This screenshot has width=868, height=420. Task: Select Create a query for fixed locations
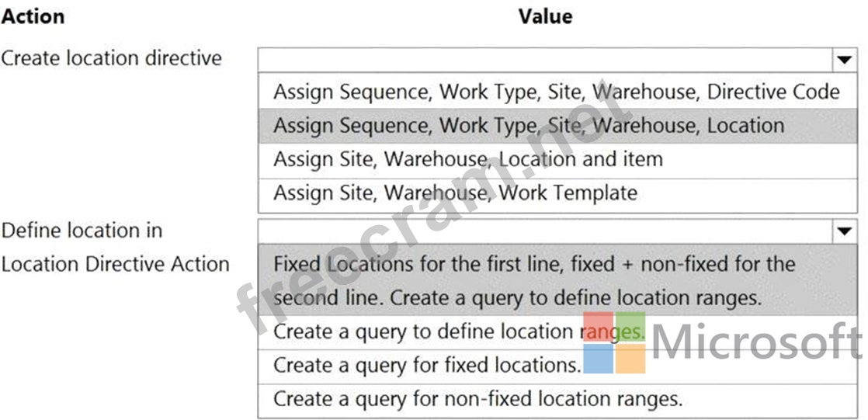(427, 365)
